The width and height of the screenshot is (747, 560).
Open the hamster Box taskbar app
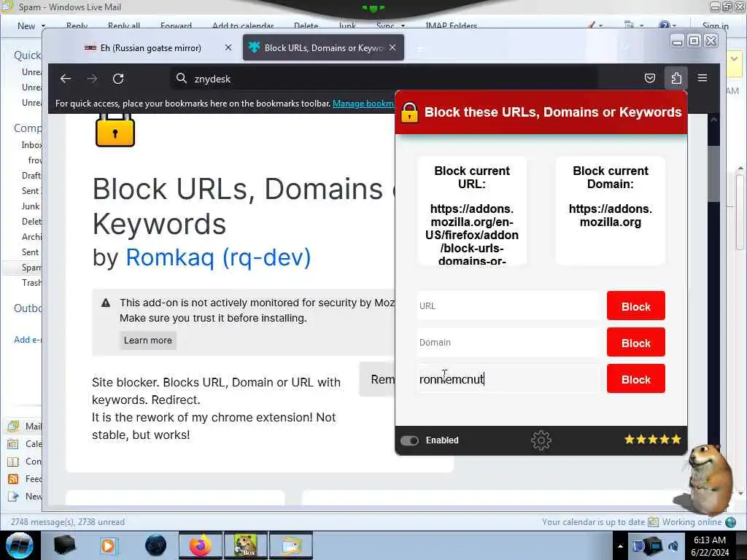(x=245, y=545)
